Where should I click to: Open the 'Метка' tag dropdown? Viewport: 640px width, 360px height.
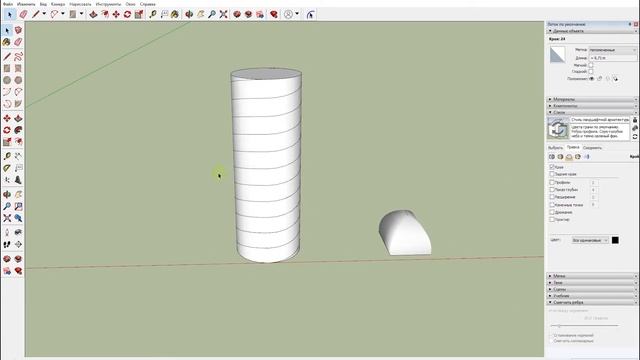point(613,50)
